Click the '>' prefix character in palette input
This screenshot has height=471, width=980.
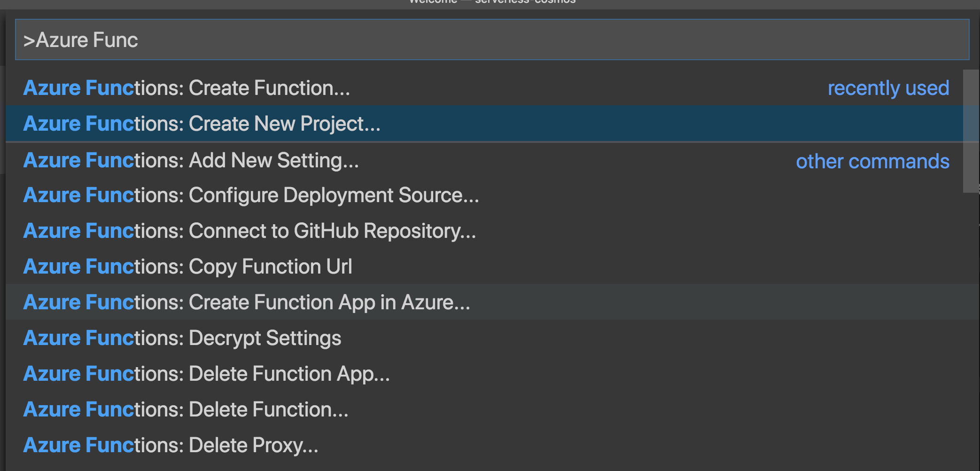29,40
